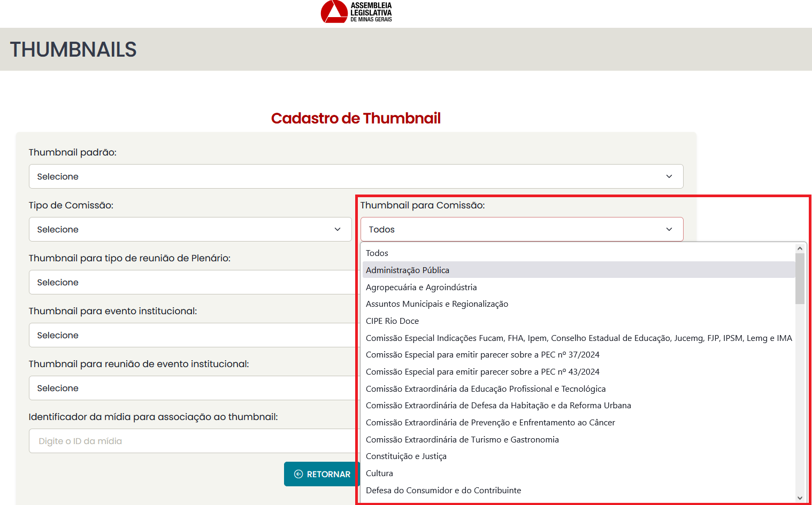Select Assuntos Municipais e Regionalização
This screenshot has height=505, width=812.
(437, 304)
